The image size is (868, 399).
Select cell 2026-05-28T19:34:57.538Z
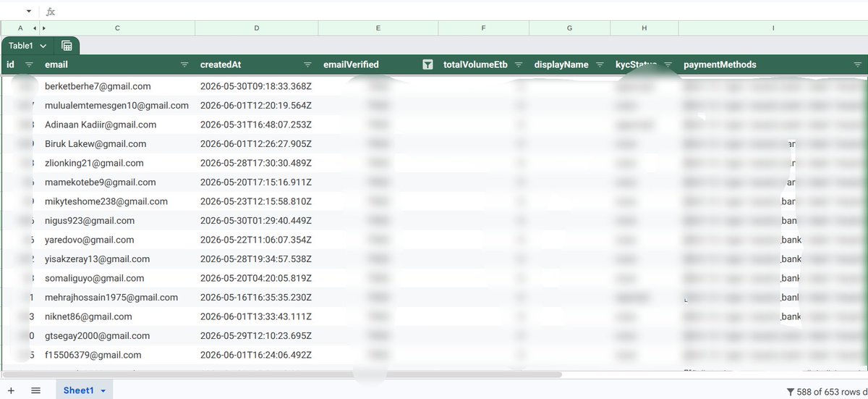tap(256, 259)
